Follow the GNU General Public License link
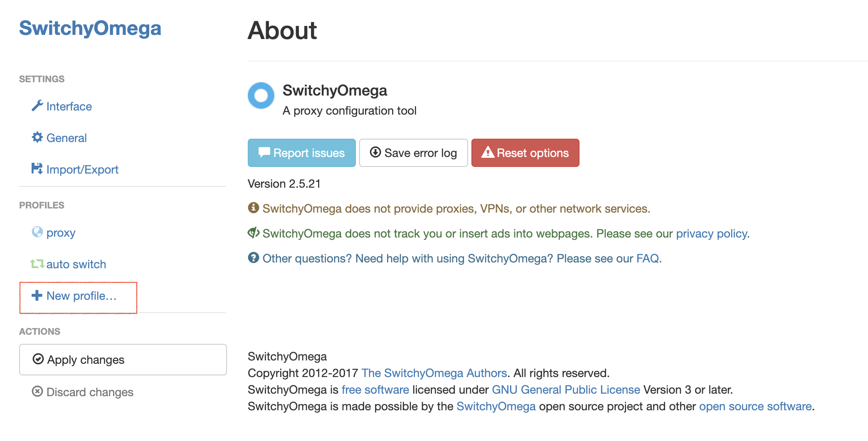This screenshot has width=868, height=441. (x=565, y=390)
